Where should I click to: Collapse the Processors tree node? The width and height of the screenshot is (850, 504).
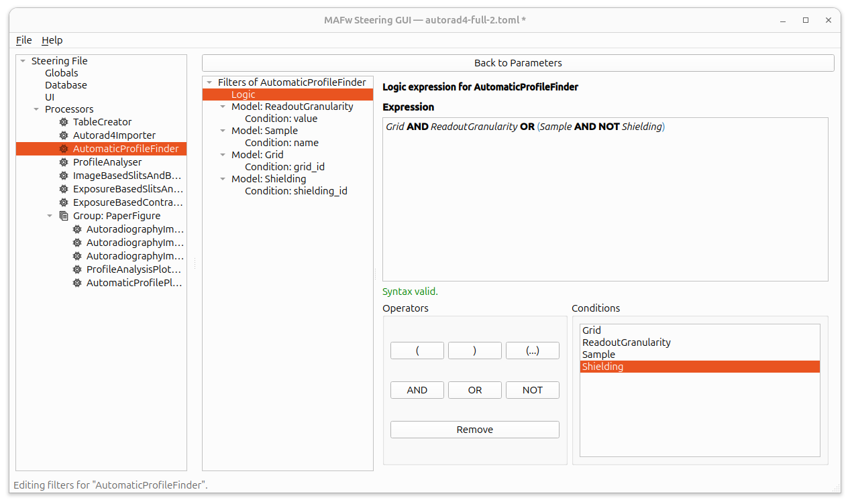point(36,109)
